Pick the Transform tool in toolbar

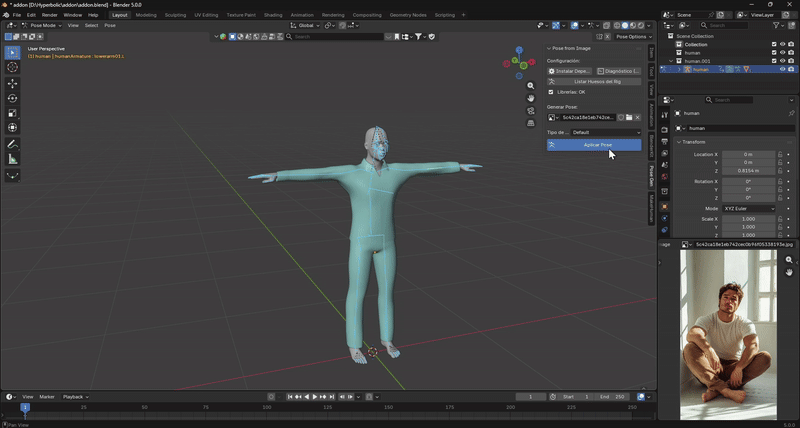coord(12,128)
